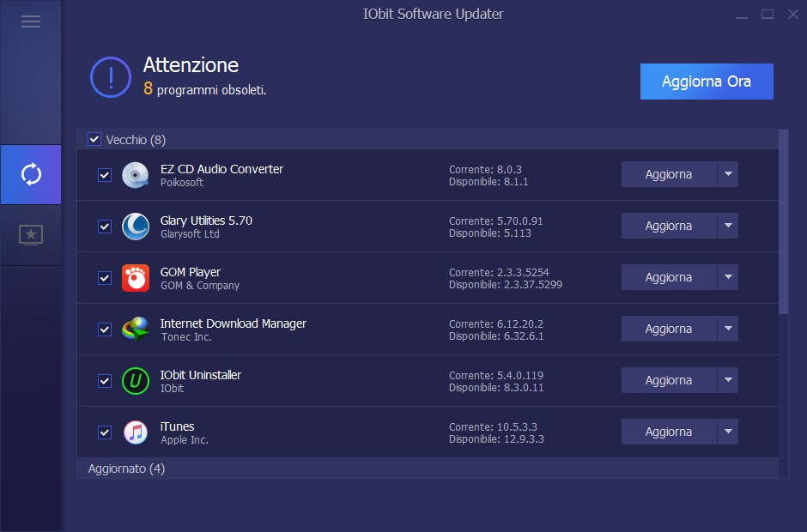The image size is (807, 532).
Task: Expand dropdown arrow next to EZ CD Aggiorna
Action: [x=728, y=174]
